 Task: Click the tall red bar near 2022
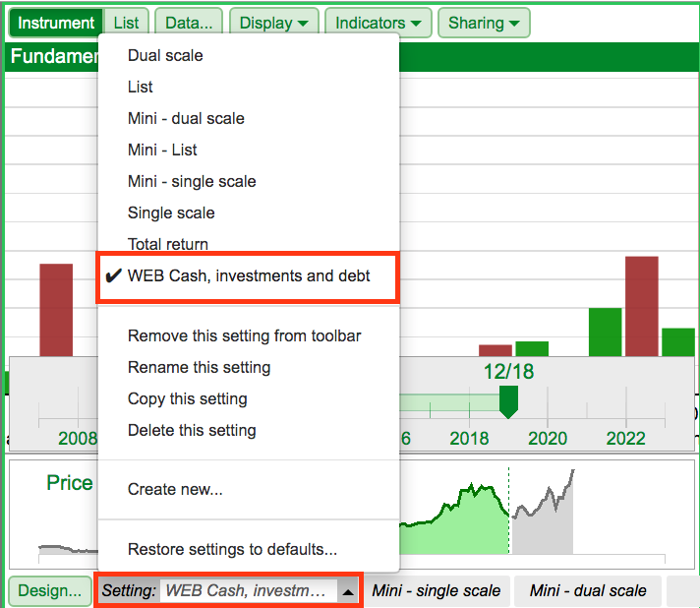coord(642,306)
